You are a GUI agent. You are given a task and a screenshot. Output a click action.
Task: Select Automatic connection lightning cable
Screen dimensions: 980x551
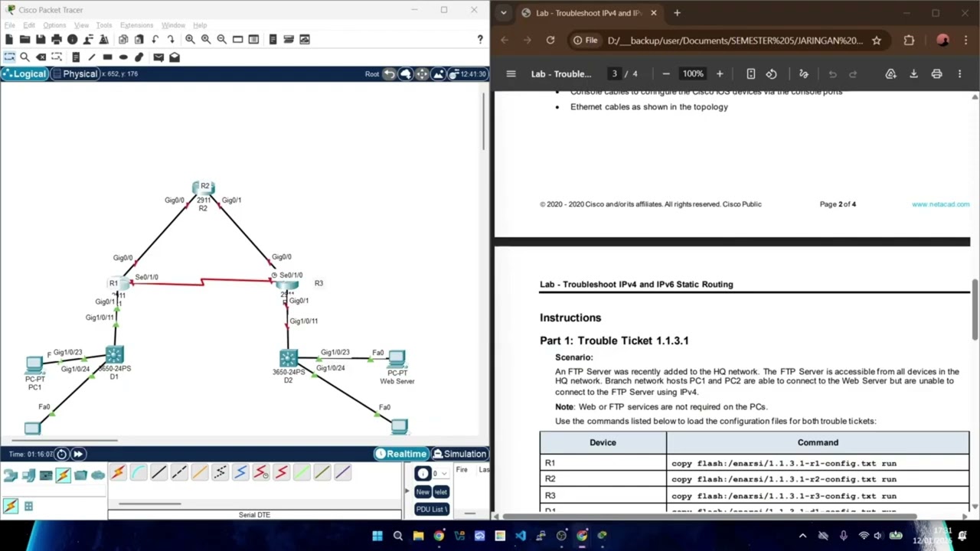(118, 473)
